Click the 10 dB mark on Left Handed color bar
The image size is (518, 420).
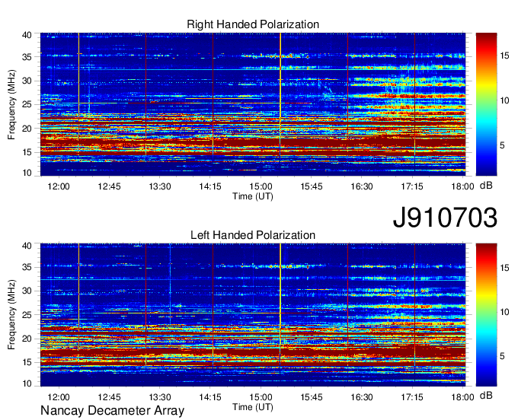504,312
